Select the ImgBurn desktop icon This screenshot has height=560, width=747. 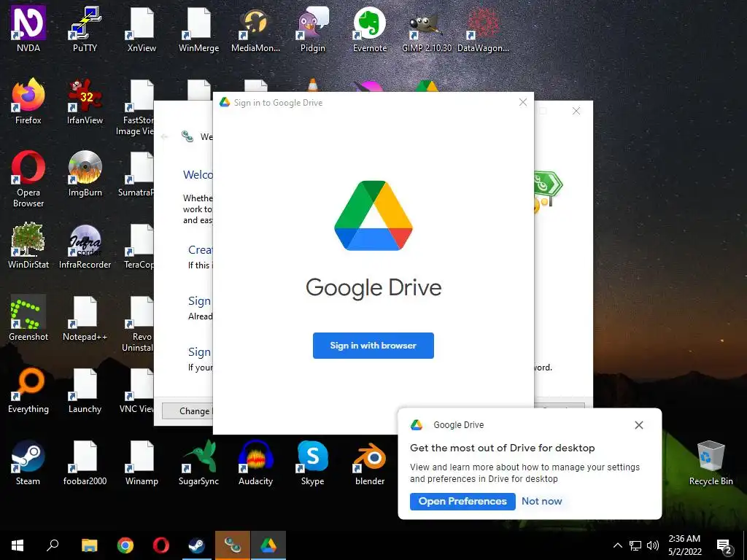pos(85,174)
